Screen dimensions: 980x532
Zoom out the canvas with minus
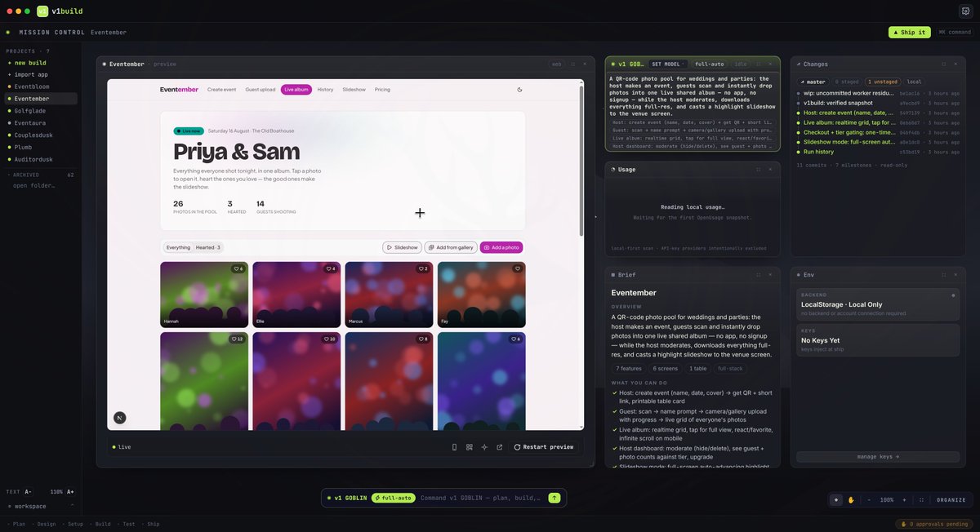click(x=868, y=500)
